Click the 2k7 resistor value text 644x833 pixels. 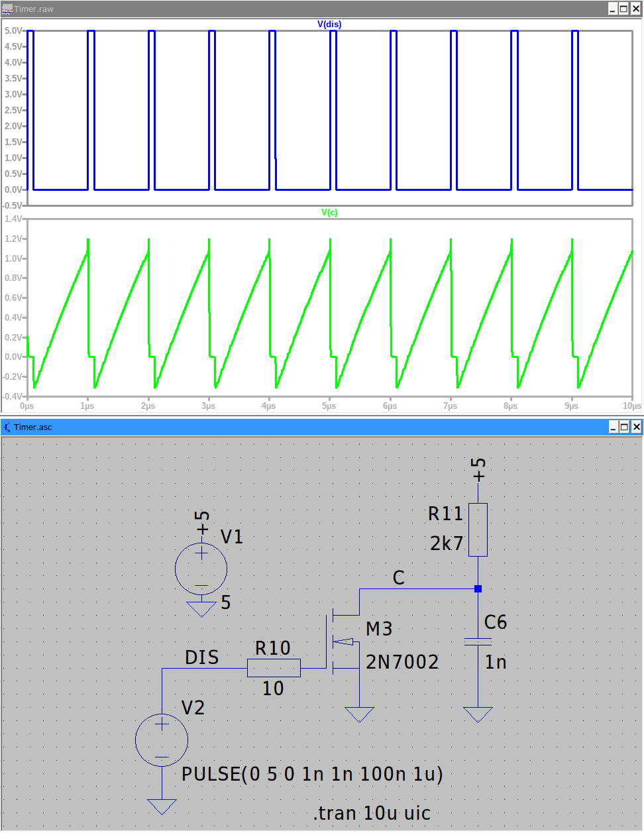coord(447,543)
